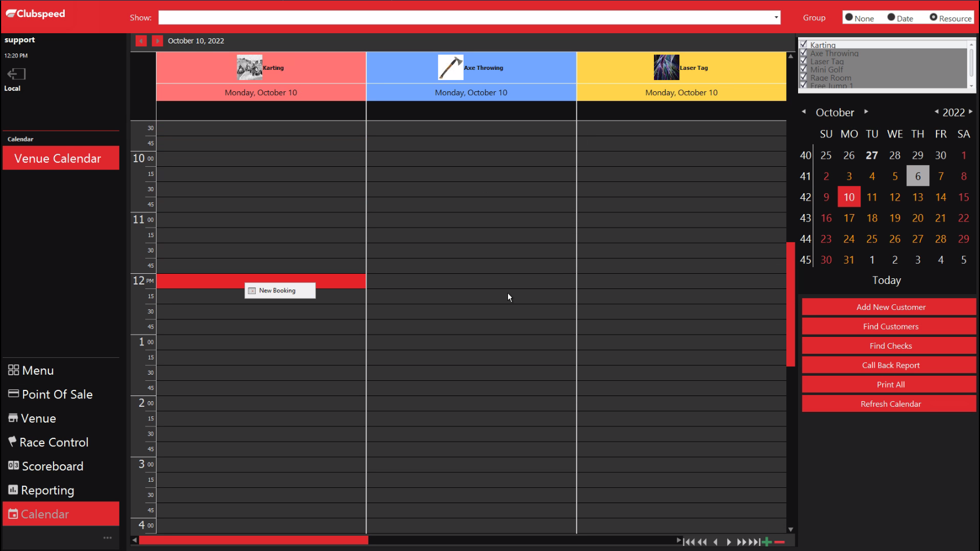This screenshot has width=980, height=551.
Task: Click the Karting resource thumbnail image
Action: coord(250,68)
